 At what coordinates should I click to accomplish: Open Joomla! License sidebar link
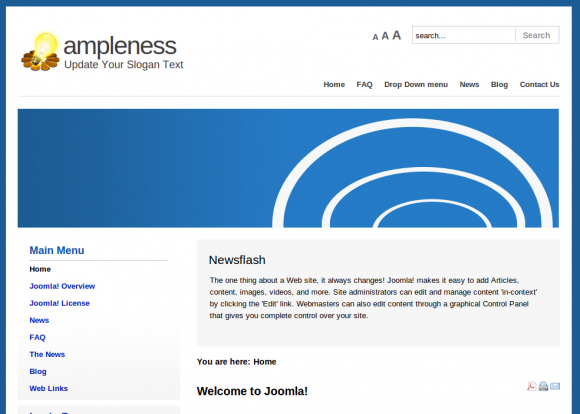point(60,303)
